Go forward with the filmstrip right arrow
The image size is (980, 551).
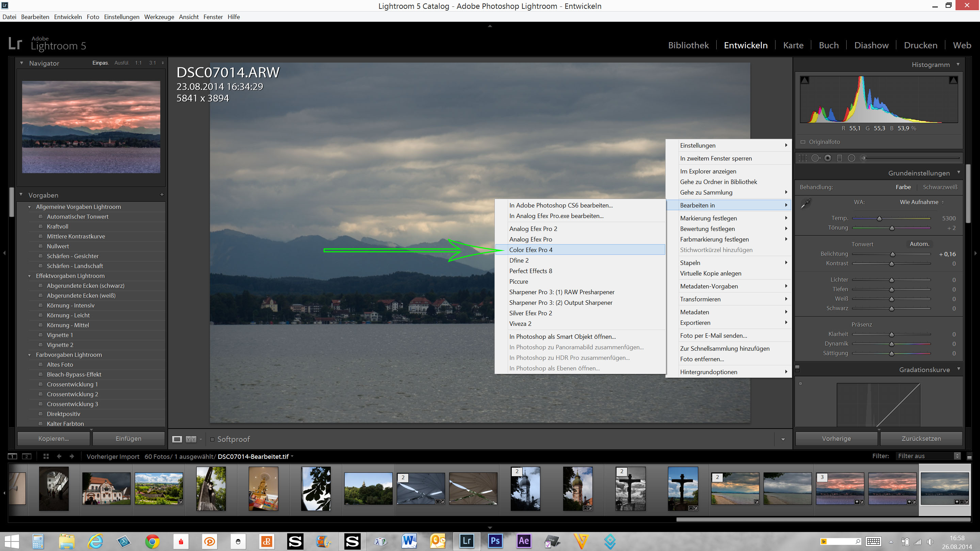coord(72,456)
